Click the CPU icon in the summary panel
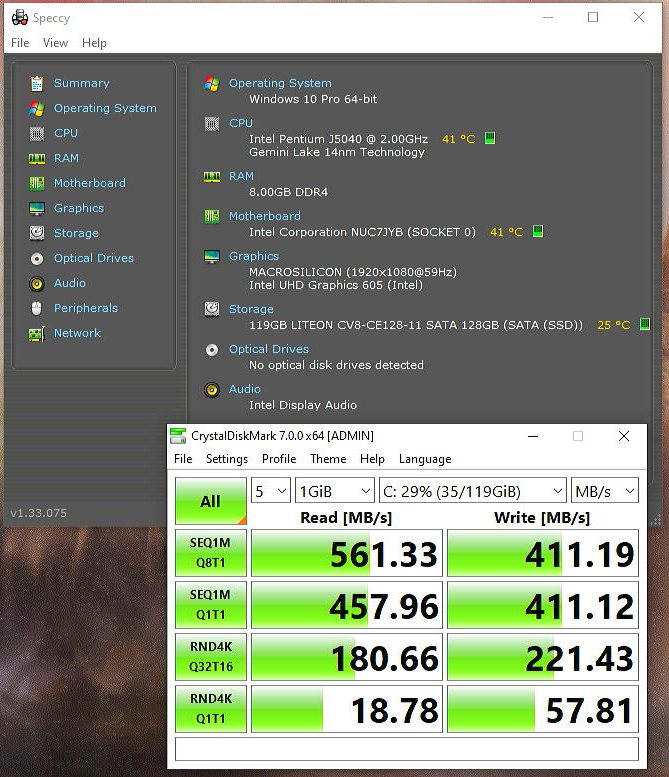The width and height of the screenshot is (669, 777). [212, 123]
